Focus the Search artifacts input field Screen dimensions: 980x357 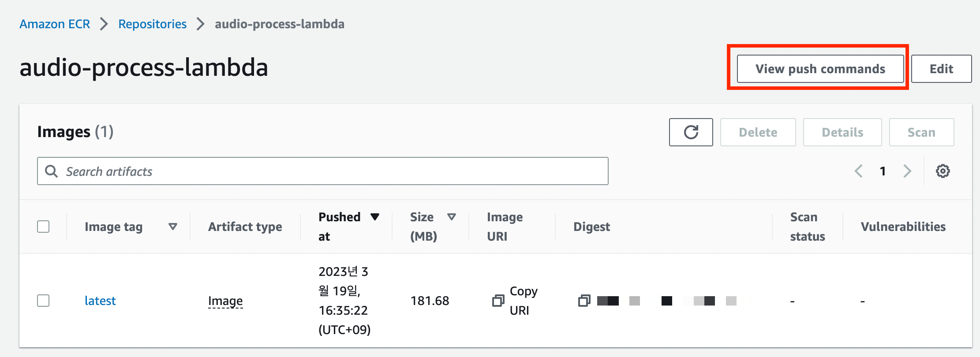[x=331, y=171]
